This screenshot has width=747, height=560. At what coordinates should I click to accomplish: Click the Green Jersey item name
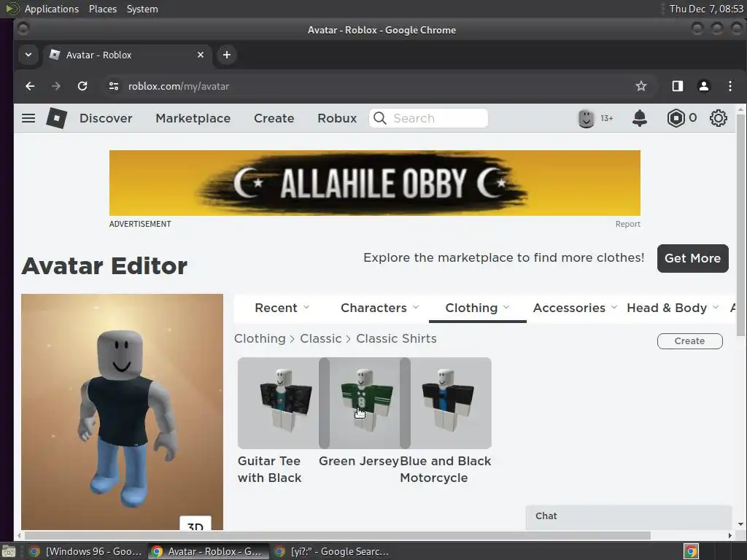tap(359, 462)
